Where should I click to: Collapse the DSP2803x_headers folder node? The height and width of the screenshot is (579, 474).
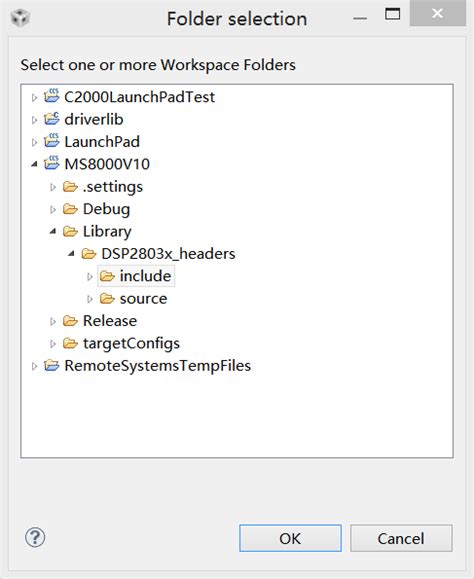(x=71, y=254)
